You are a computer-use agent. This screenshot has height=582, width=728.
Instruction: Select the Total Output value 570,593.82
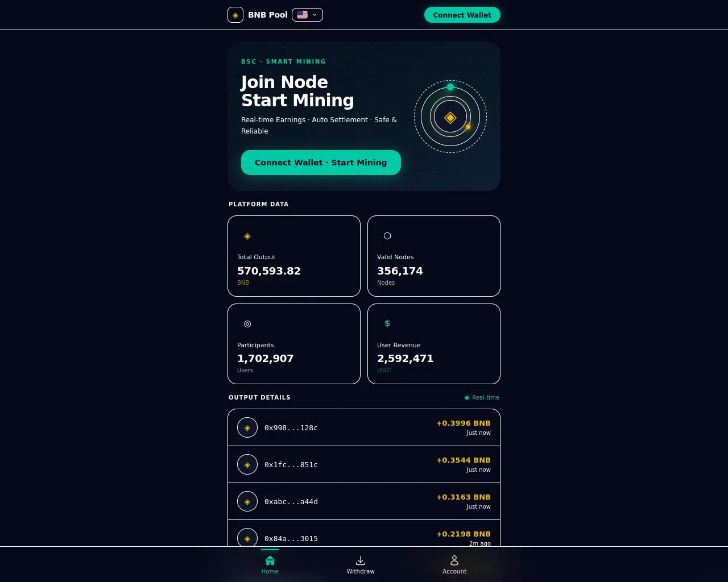point(269,271)
